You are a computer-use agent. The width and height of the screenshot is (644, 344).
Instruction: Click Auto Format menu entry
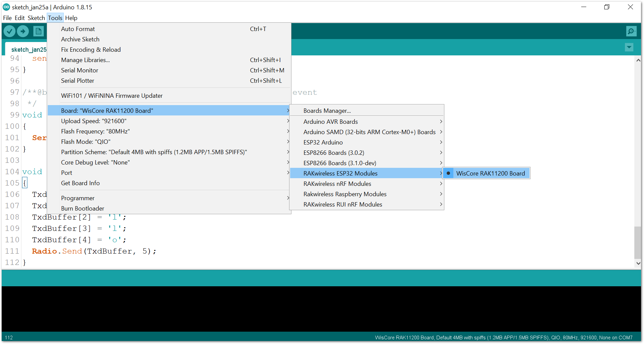[78, 29]
